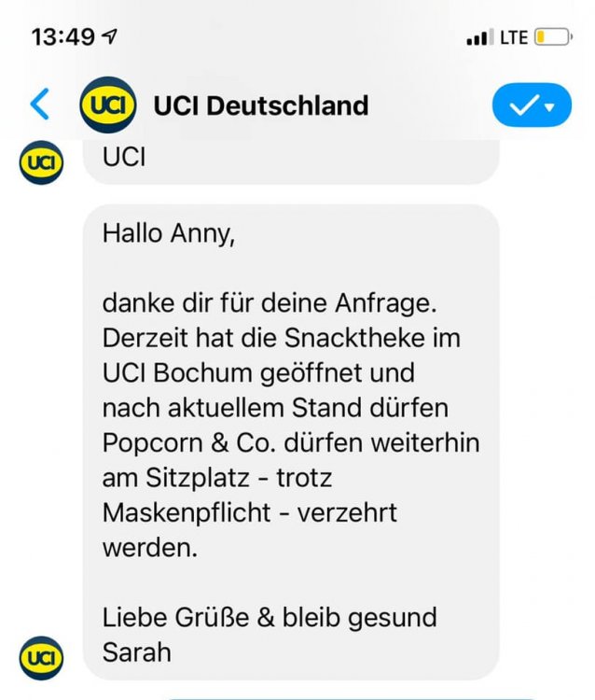Screen dimensions: 595x700
Task: Expand the dropdown arrow in the blue checkmark button
Action: click(x=551, y=106)
